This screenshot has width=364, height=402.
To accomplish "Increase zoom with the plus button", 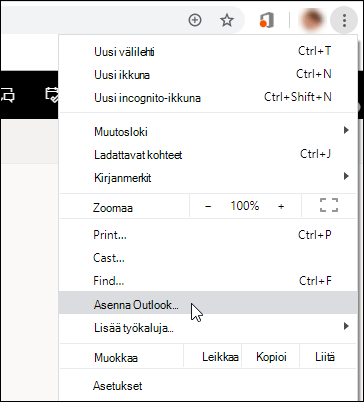I will (x=281, y=206).
